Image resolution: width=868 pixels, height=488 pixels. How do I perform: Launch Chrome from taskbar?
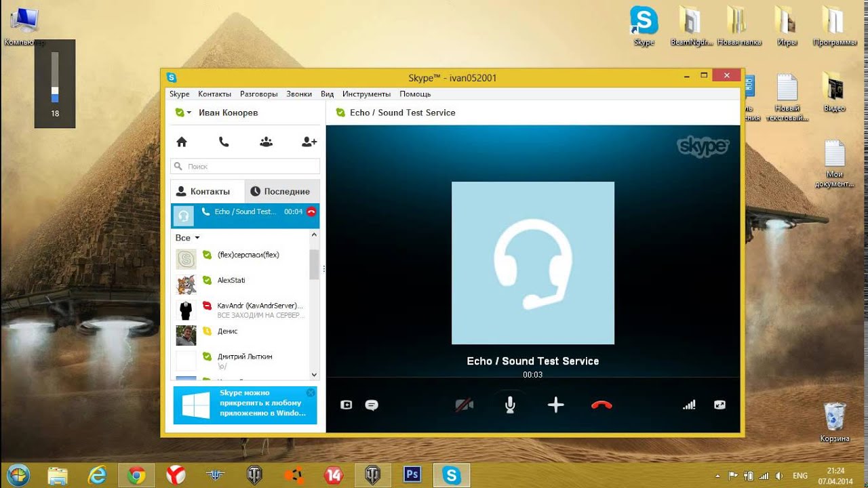136,476
